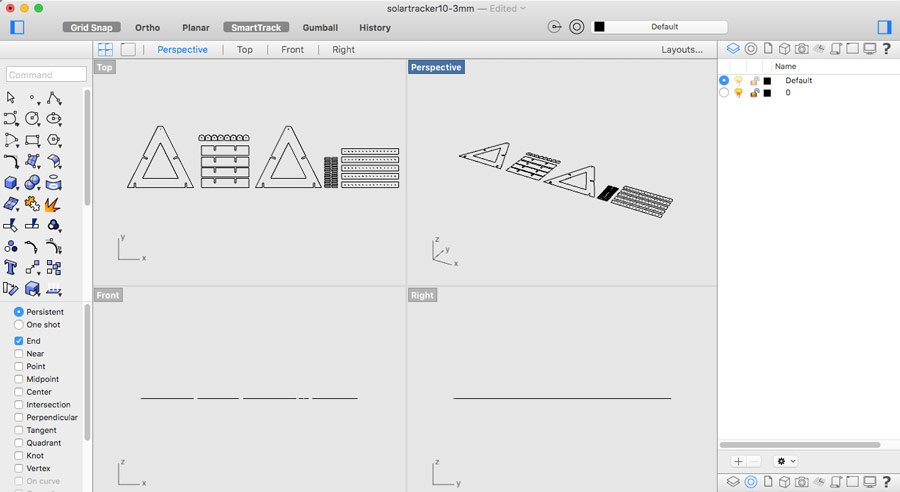Select the arrow pointer tool
Screen dimensions: 900x492
[x=11, y=98]
